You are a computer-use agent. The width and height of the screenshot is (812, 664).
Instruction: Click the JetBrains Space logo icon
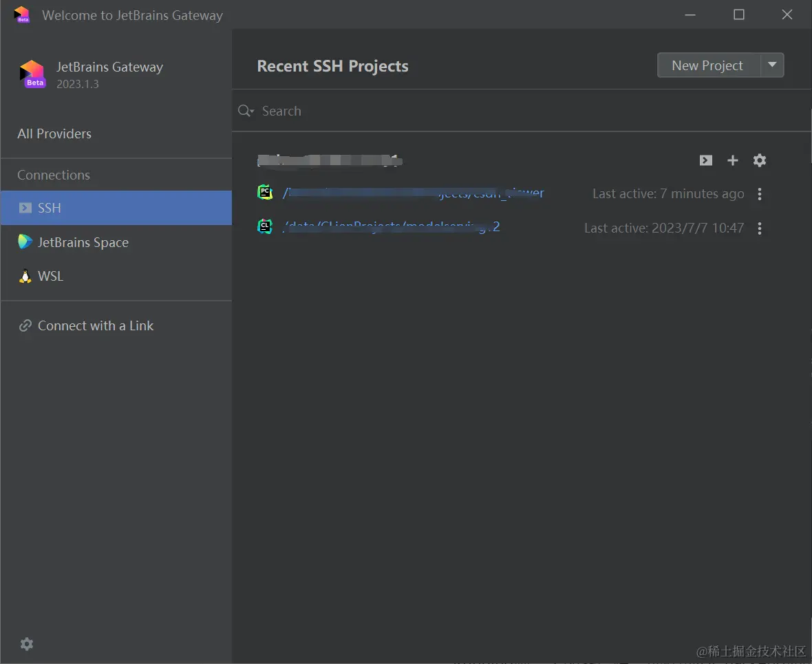coord(25,242)
